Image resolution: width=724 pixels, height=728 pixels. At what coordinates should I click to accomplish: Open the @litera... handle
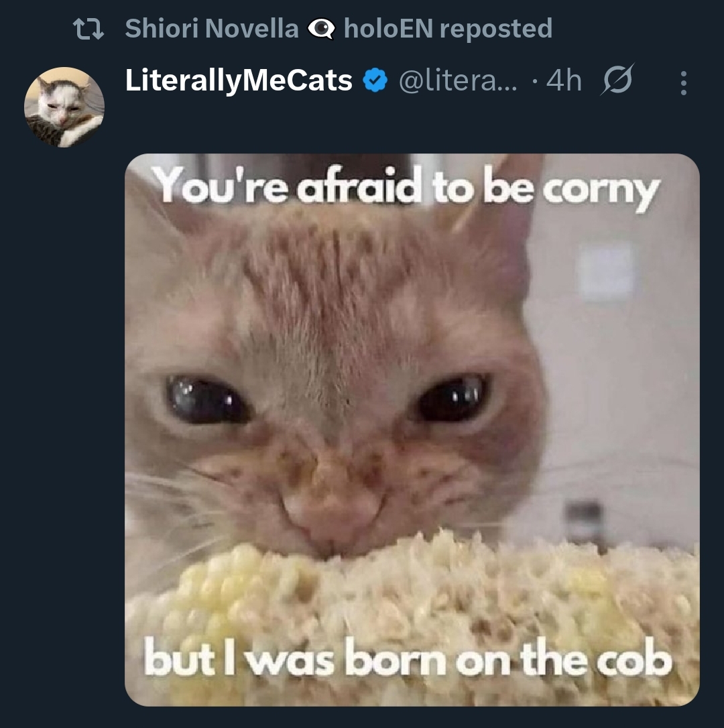coord(458,81)
